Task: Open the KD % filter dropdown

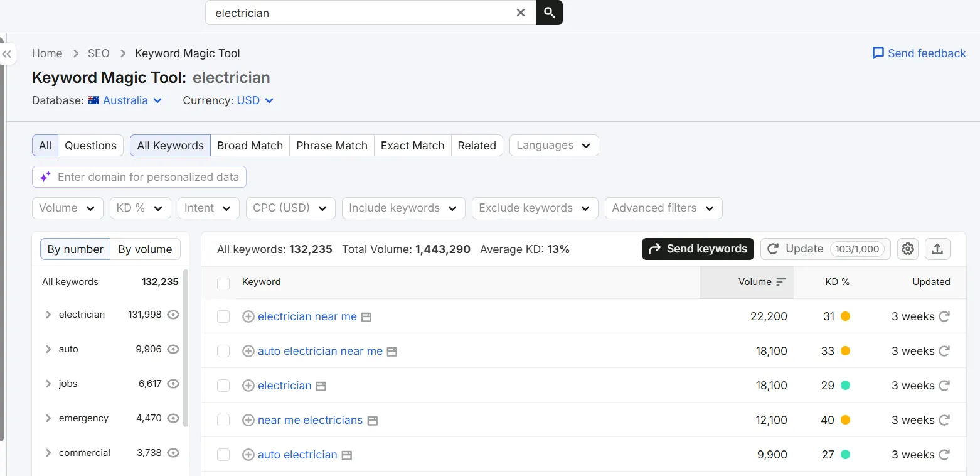Action: pyautogui.click(x=141, y=208)
